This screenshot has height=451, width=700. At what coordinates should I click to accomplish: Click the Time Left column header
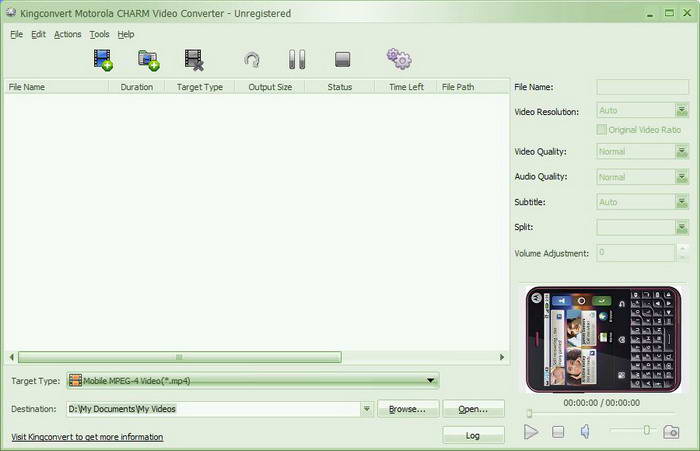406,87
